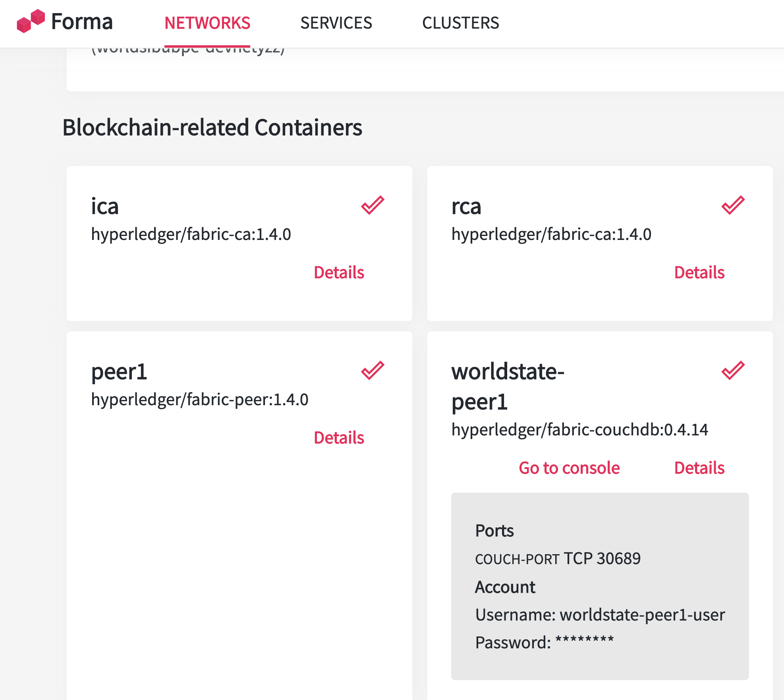The width and height of the screenshot is (784, 700).
Task: Open the NETWORKS tab
Action: point(207,23)
